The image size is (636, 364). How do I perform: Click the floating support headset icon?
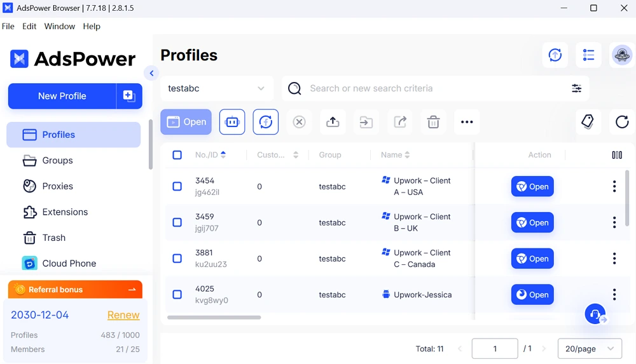(595, 314)
